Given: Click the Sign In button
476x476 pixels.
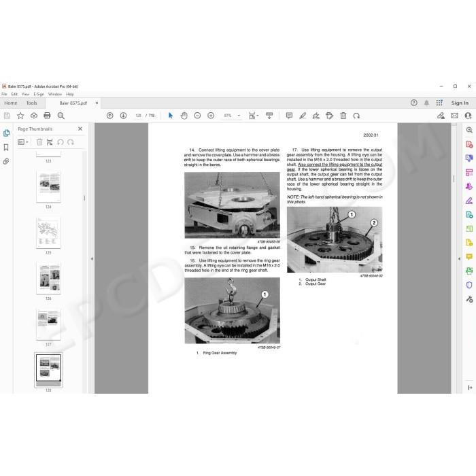Looking at the screenshot, I should (x=460, y=103).
